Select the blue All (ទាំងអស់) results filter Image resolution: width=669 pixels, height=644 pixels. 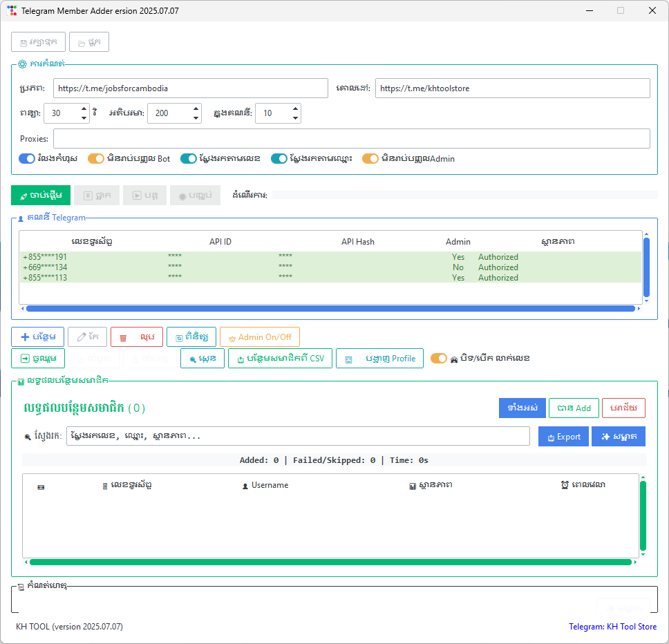point(522,408)
